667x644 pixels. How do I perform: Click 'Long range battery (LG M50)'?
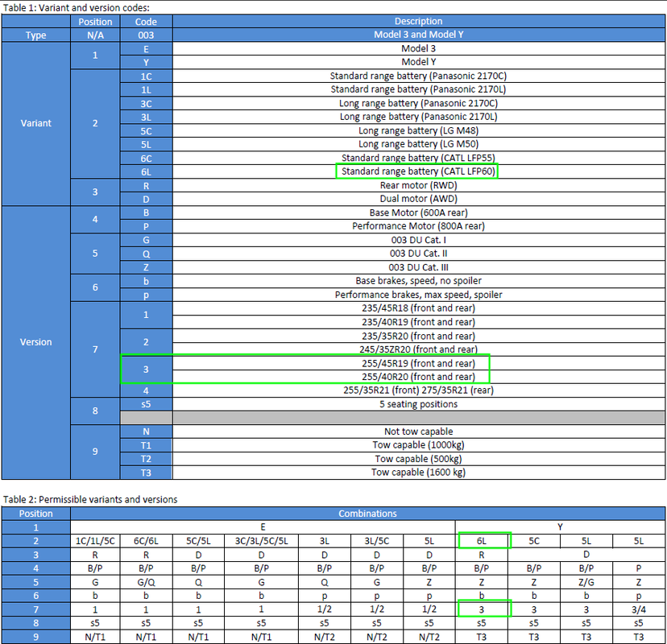pos(419,144)
